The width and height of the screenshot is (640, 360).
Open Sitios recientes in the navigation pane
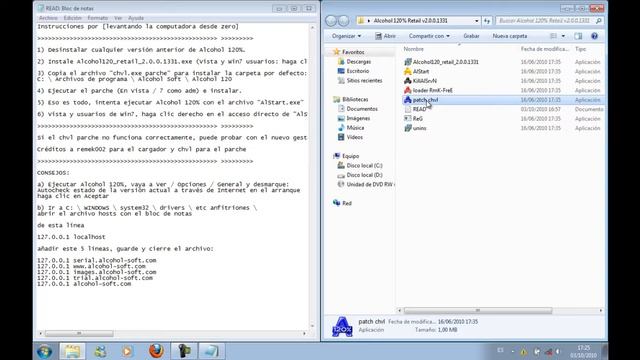[364, 80]
